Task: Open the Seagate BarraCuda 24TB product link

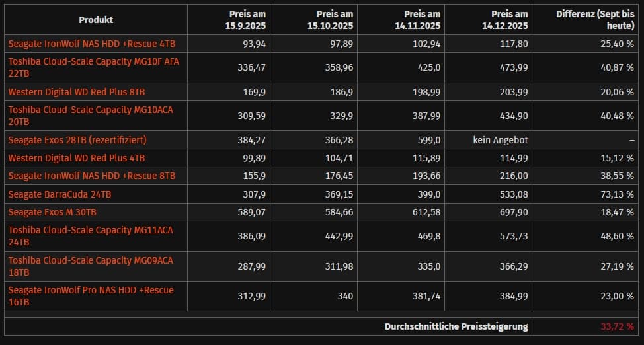Action: (60, 194)
